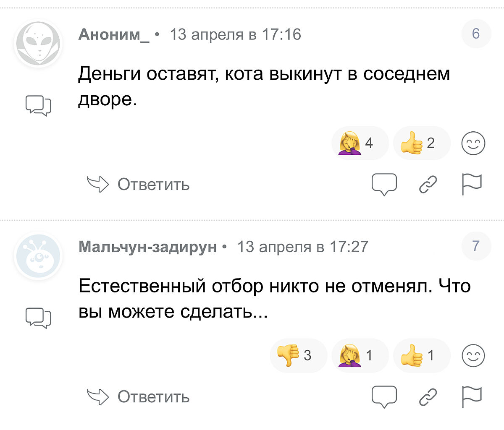The width and height of the screenshot is (504, 430).
Task: Open the Аноним_ user profile name
Action: pos(113,34)
